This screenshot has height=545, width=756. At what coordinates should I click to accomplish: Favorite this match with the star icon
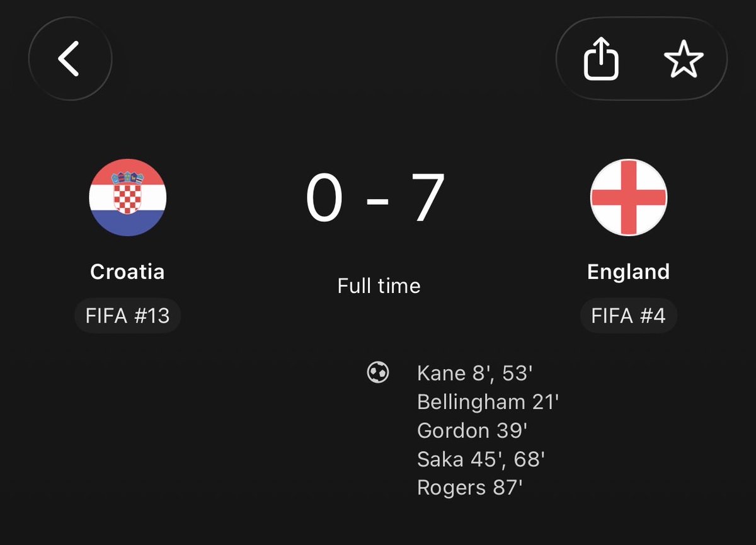[684, 60]
